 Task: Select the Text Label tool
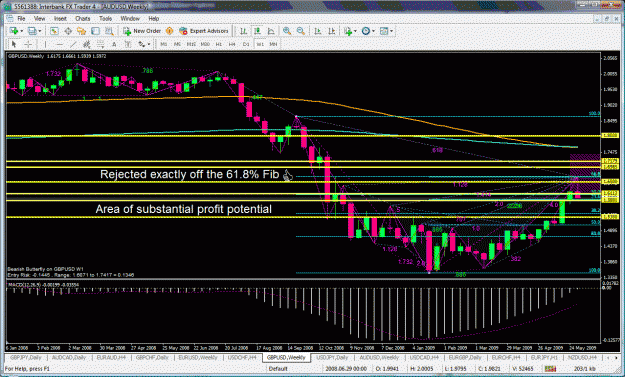pyautogui.click(x=128, y=44)
